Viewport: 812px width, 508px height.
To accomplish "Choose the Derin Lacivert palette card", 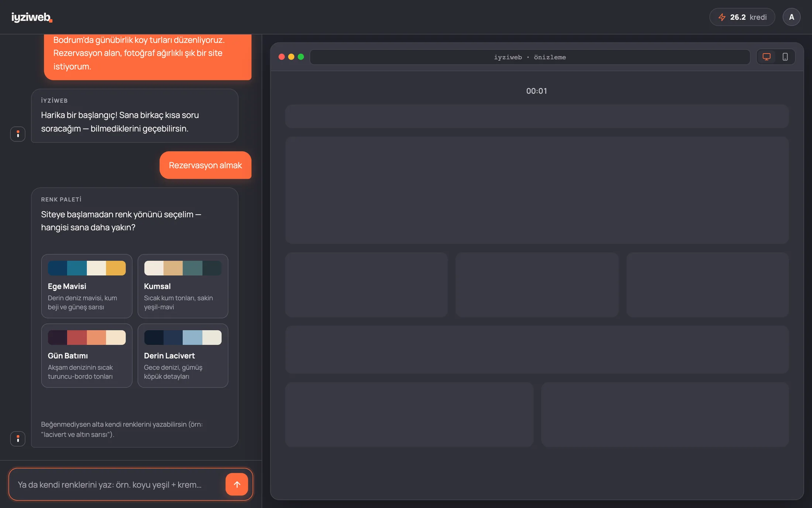I will pos(183,355).
